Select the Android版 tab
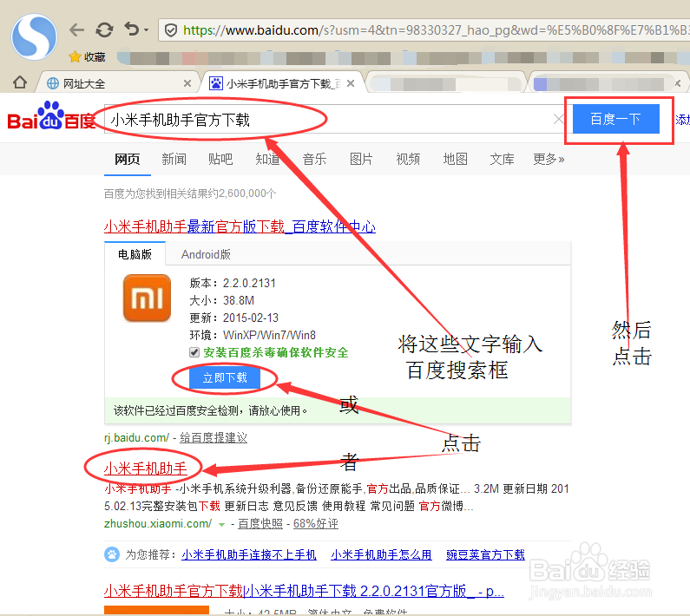 [x=206, y=254]
